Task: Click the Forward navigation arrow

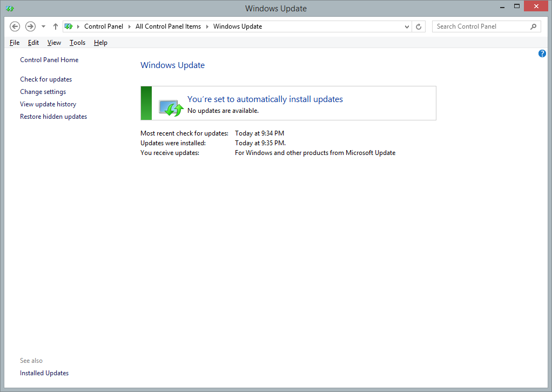Action: 30,26
